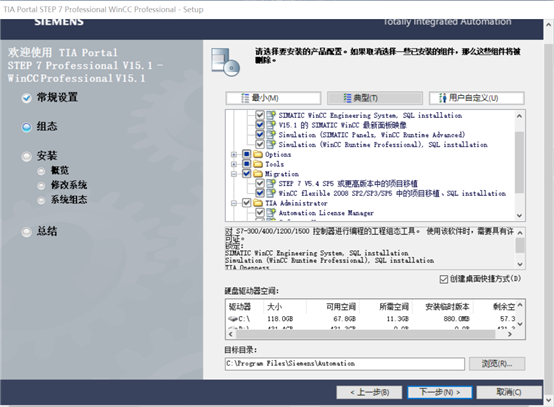Click the C:\ drive icon in the disk table
This screenshot has height=407, width=554.
tap(233, 319)
